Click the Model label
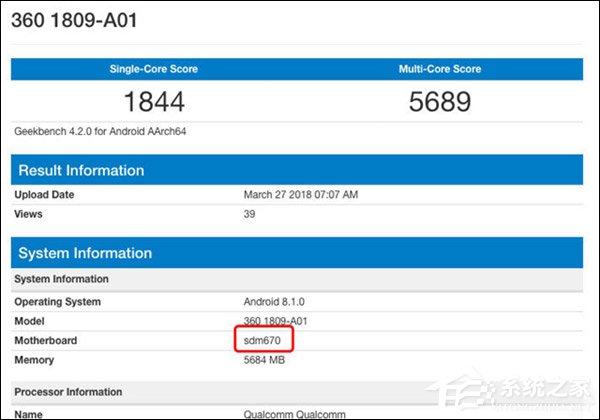Screen dimensions: 600x420 pos(29,321)
